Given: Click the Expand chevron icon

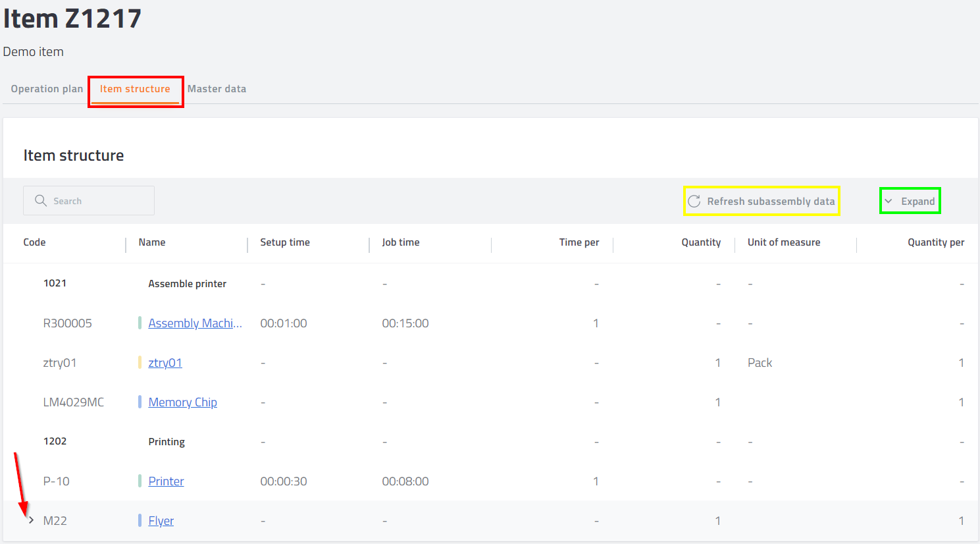Looking at the screenshot, I should (889, 201).
